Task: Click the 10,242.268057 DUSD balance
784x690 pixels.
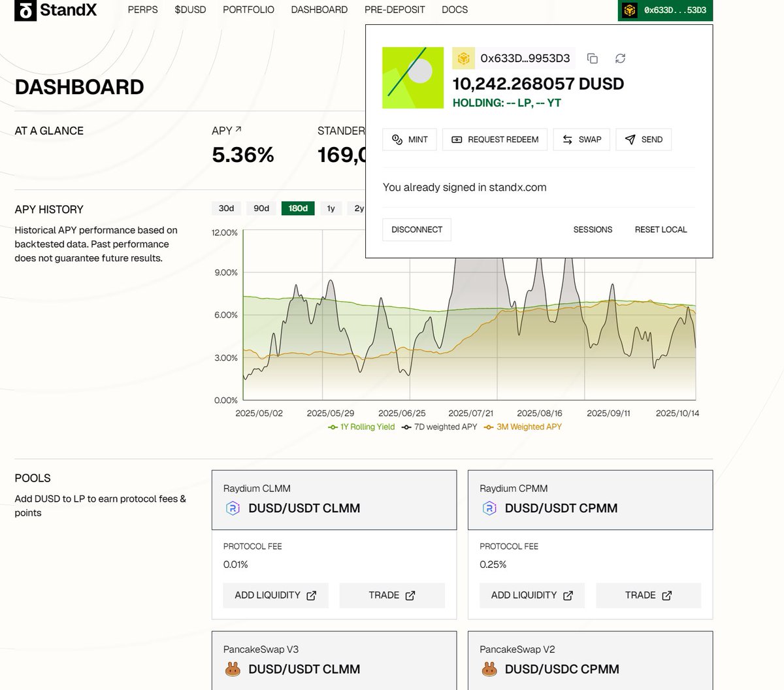Action: [538, 84]
